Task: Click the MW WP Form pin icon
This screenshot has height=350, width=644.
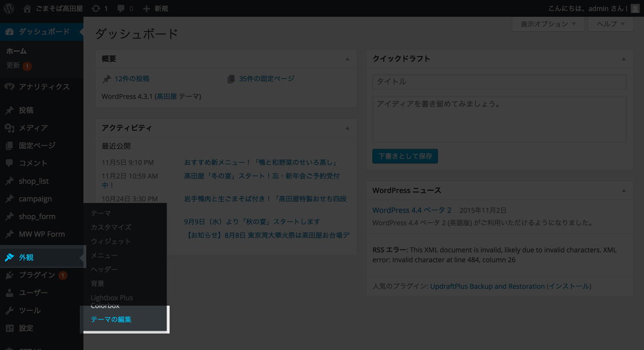Action: [x=10, y=234]
